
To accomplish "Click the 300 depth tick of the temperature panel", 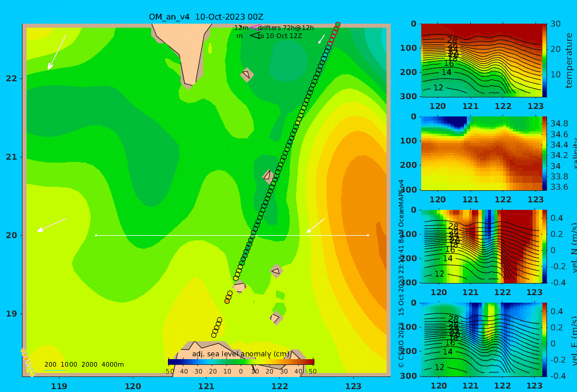I will click(409, 96).
